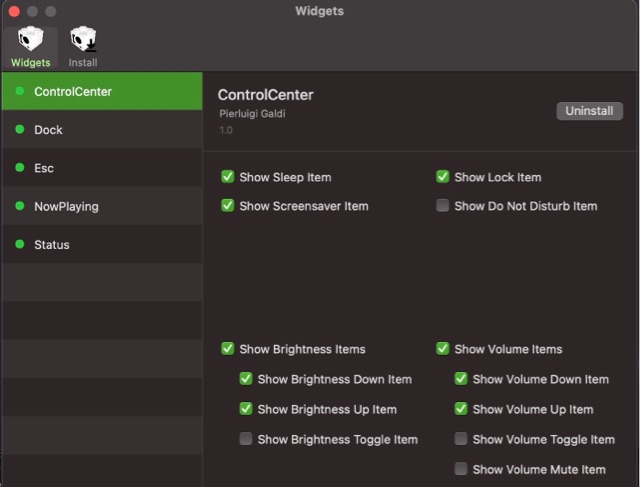The image size is (640, 487).
Task: Uncheck Show Volume Down Item
Action: 461,379
